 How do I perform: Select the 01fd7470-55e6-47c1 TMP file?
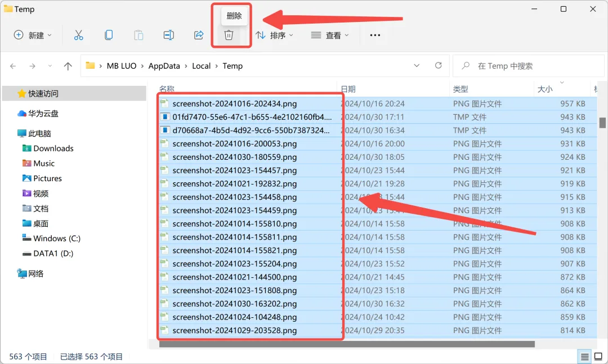coord(252,117)
